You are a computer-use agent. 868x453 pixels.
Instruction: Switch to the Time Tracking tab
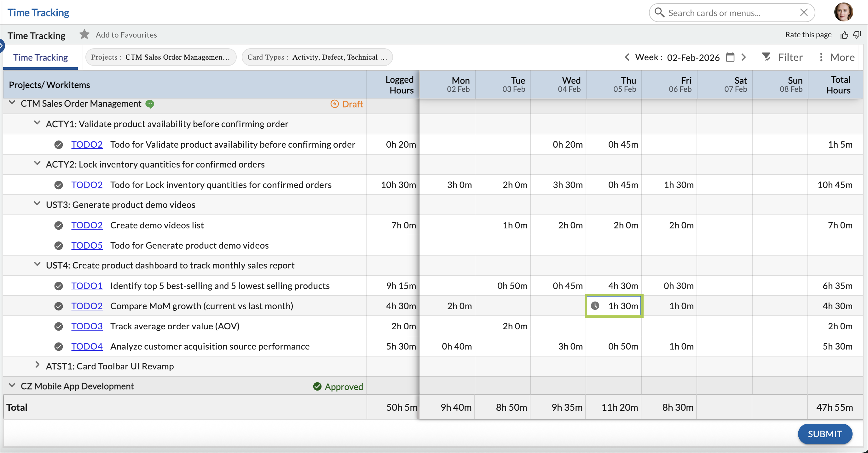point(40,57)
